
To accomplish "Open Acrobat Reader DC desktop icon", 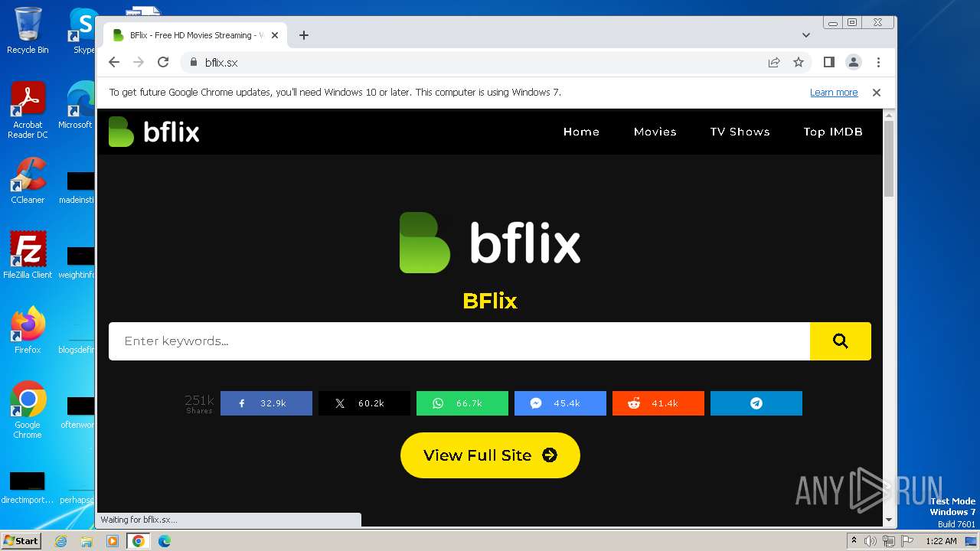I will [x=28, y=110].
